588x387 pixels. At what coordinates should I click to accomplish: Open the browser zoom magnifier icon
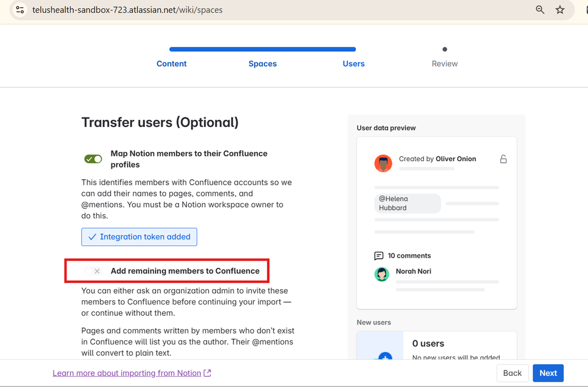point(540,10)
